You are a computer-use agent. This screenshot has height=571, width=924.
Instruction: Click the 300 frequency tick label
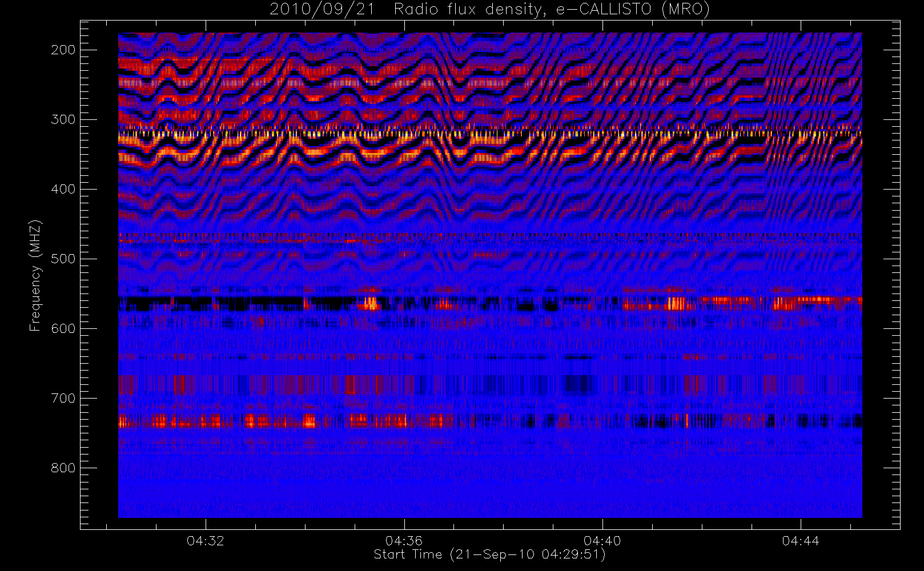(63, 119)
